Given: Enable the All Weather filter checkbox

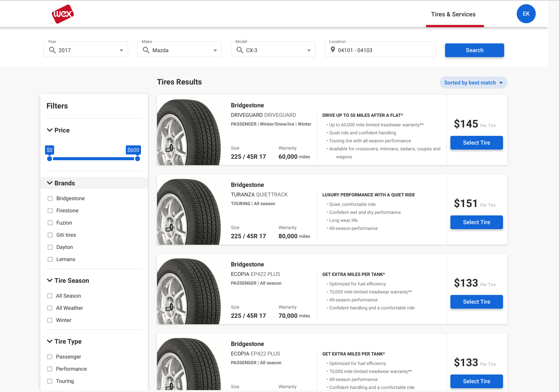Looking at the screenshot, I should tap(50, 308).
